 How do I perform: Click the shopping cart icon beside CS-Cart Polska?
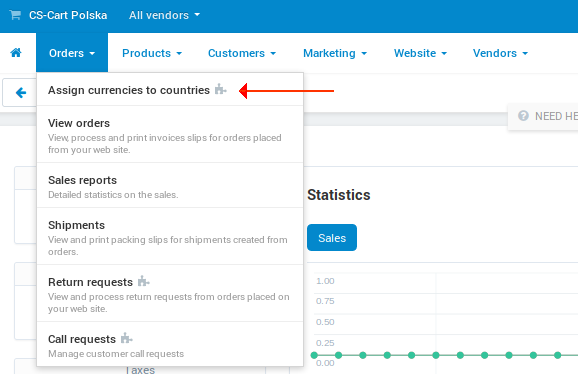[x=15, y=15]
